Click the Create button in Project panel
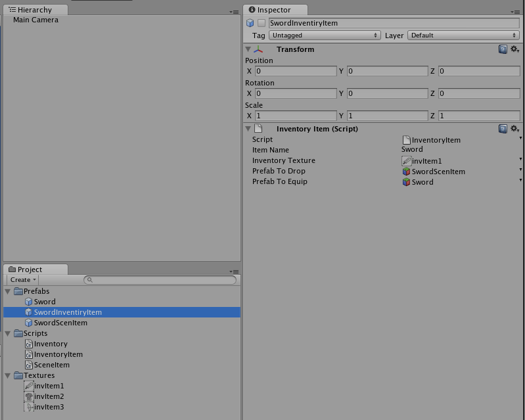Screen dimensions: 525x420 pos(23,280)
